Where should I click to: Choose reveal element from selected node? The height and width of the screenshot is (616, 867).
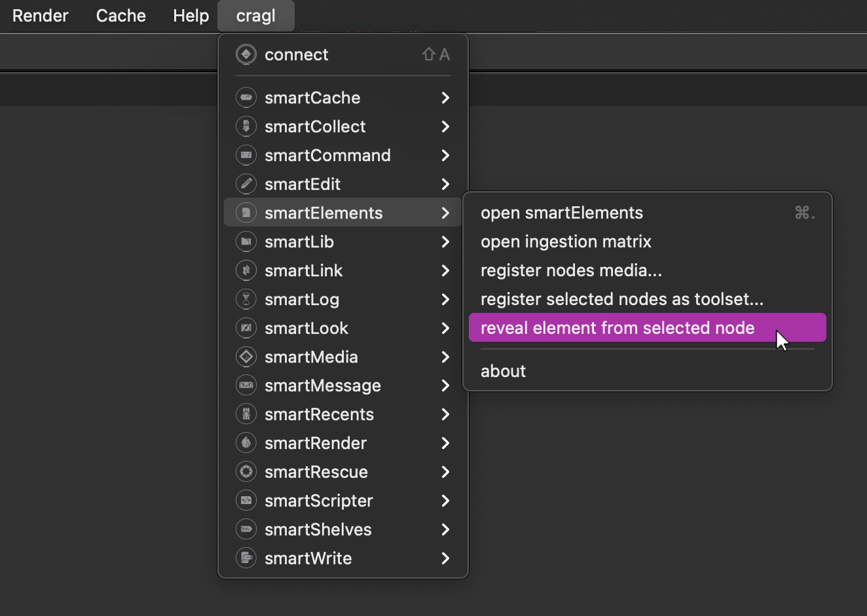point(617,328)
